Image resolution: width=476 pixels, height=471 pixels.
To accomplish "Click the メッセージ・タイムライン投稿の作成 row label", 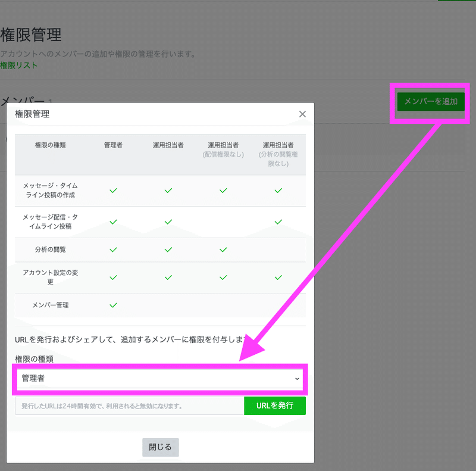I will pos(51,190).
